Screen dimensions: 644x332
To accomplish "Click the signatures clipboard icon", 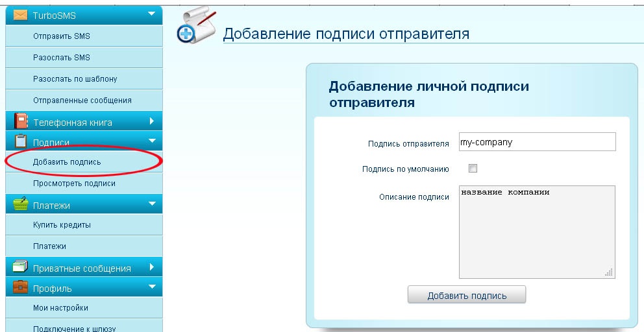I will tap(21, 141).
